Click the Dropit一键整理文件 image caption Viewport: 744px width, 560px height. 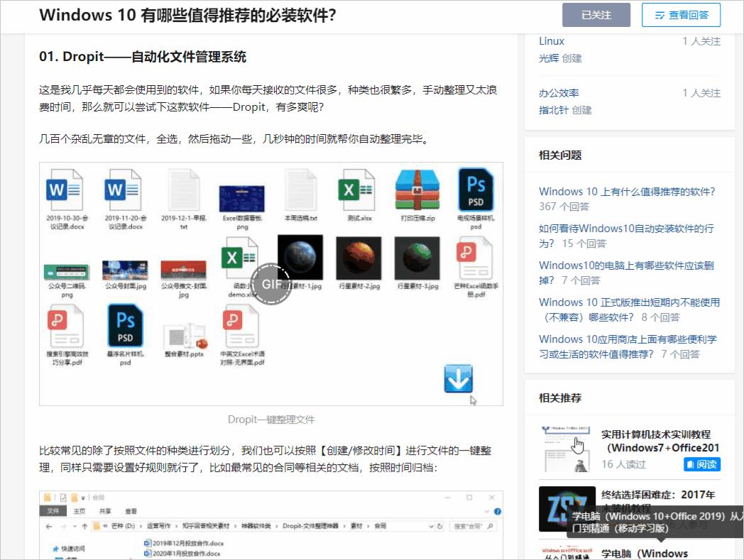click(x=271, y=419)
